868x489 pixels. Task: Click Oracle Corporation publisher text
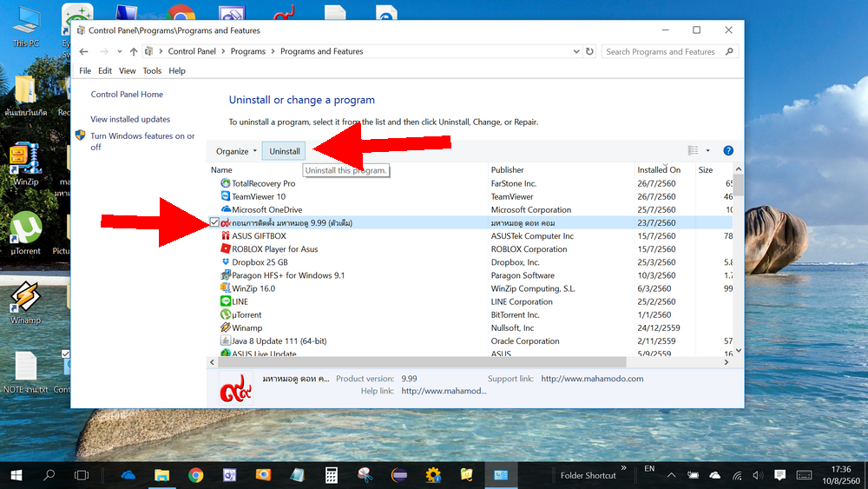coord(525,341)
